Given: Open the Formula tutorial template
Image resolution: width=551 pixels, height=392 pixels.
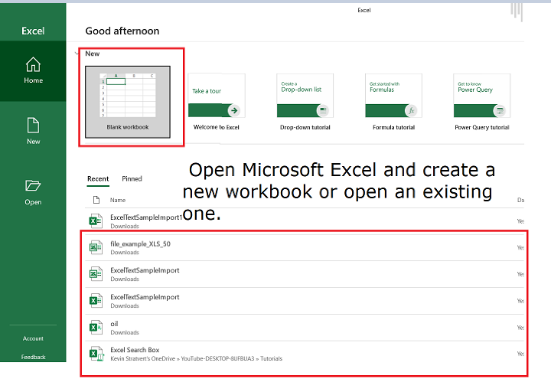Looking at the screenshot, I should (x=393, y=103).
